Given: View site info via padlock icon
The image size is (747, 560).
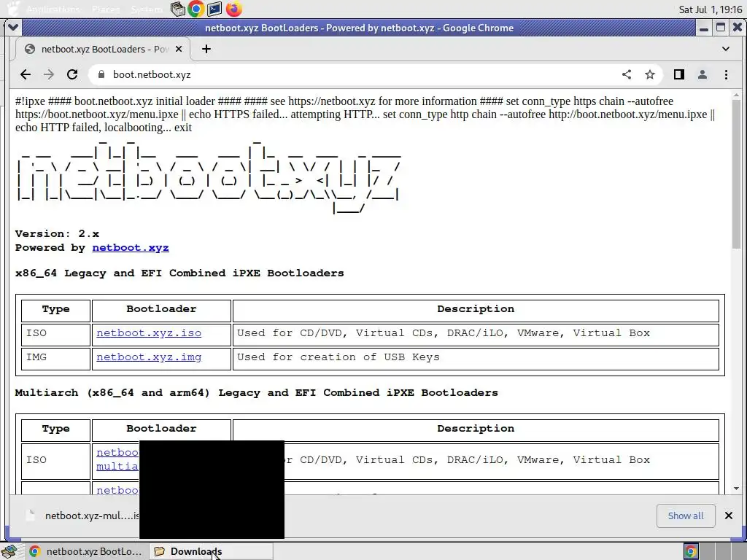Looking at the screenshot, I should pos(101,75).
